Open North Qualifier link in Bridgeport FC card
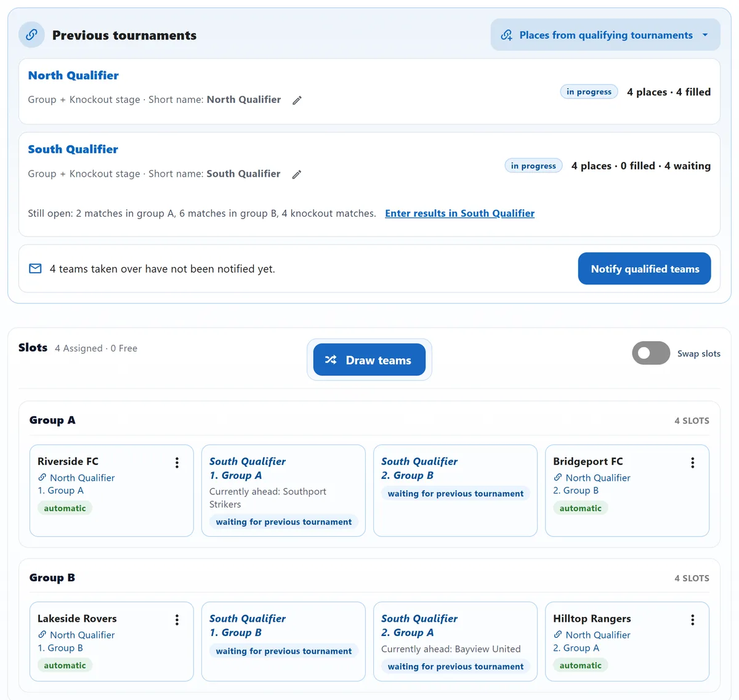Screen dimensions: 739x700 (x=598, y=478)
